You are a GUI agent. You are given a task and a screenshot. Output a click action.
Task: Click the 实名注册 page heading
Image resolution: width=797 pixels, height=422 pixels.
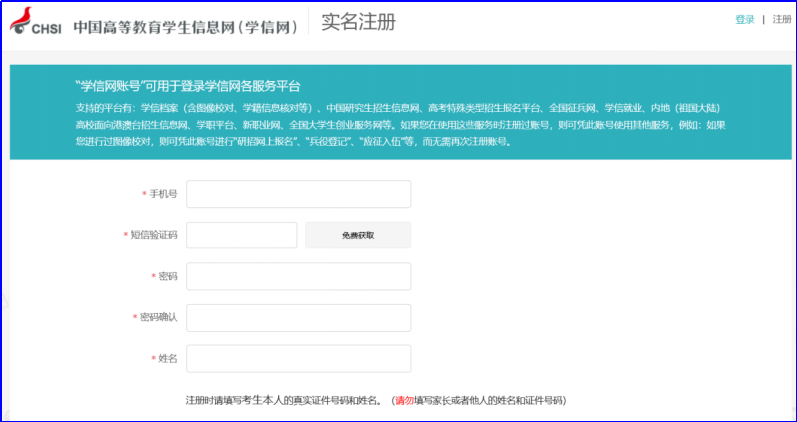tap(358, 22)
